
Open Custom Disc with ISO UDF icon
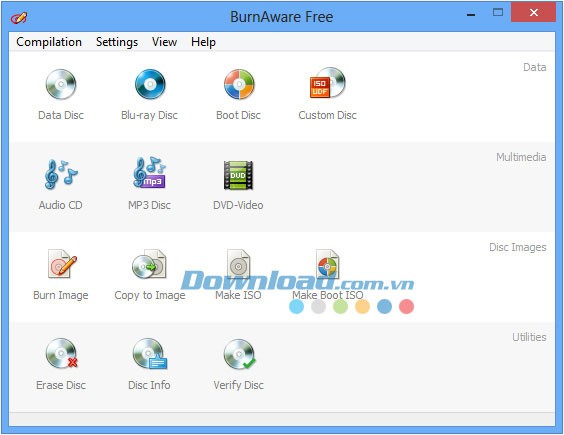coord(327,83)
